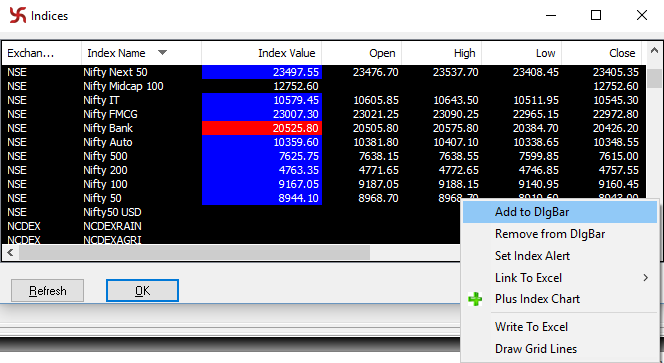Click the Low column header
Screen dimensions: 664x363
(x=522, y=53)
